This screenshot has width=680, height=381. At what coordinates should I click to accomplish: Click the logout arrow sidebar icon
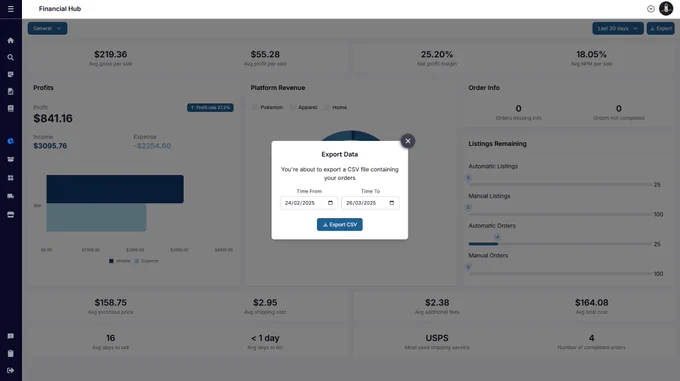click(11, 370)
